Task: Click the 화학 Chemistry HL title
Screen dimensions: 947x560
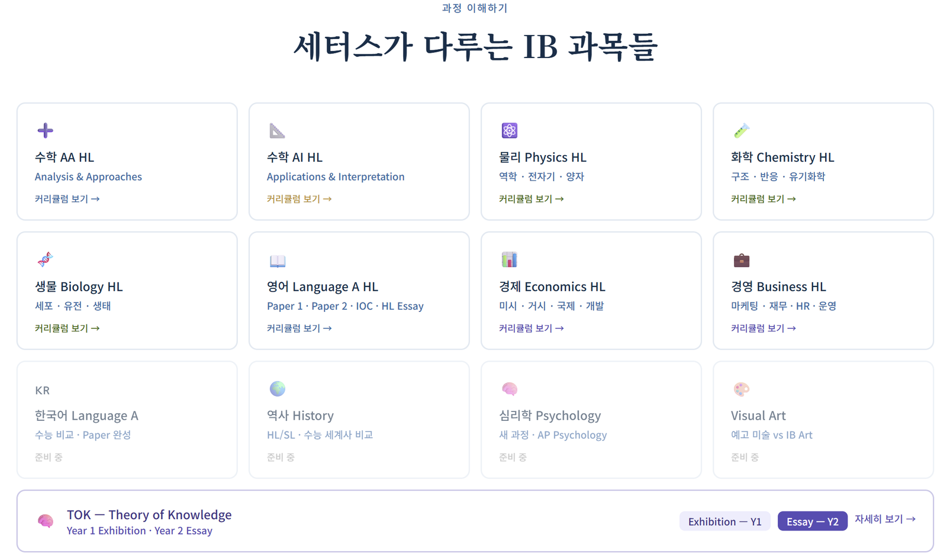Action: click(x=782, y=157)
